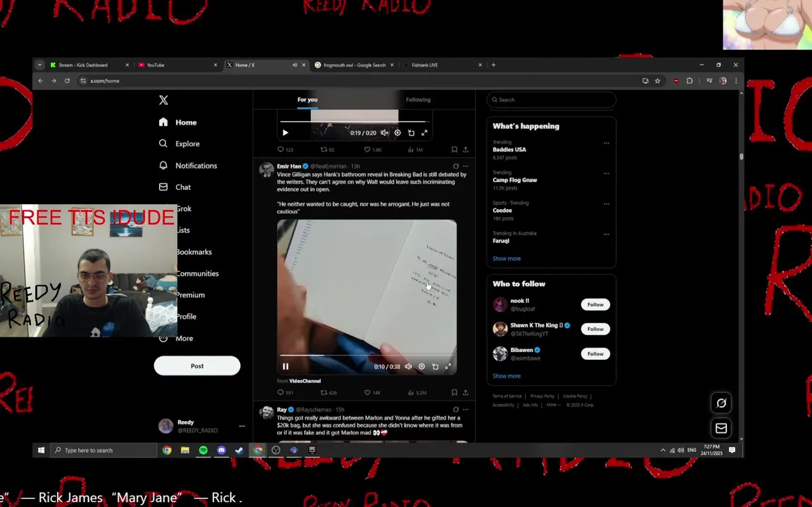Reply to Emir Han's post (191)
The width and height of the screenshot is (812, 507).
[x=286, y=392]
